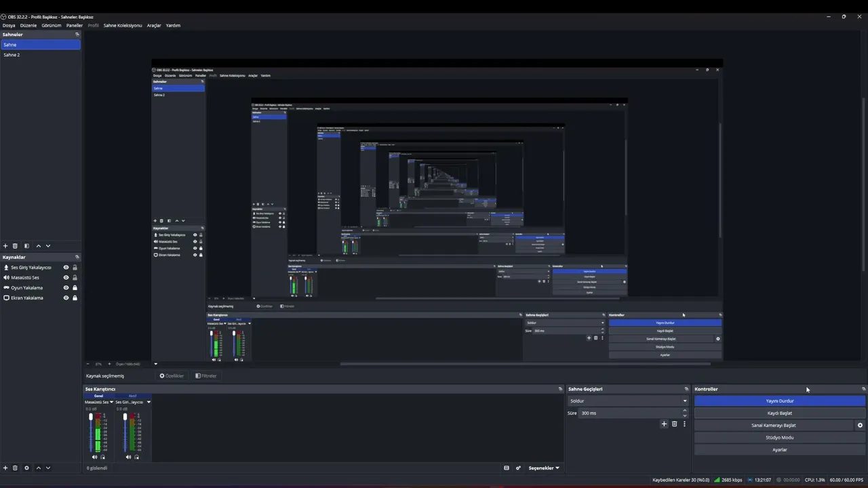The image size is (868, 488).
Task: Add a new scene with the plus icon
Action: point(5,246)
